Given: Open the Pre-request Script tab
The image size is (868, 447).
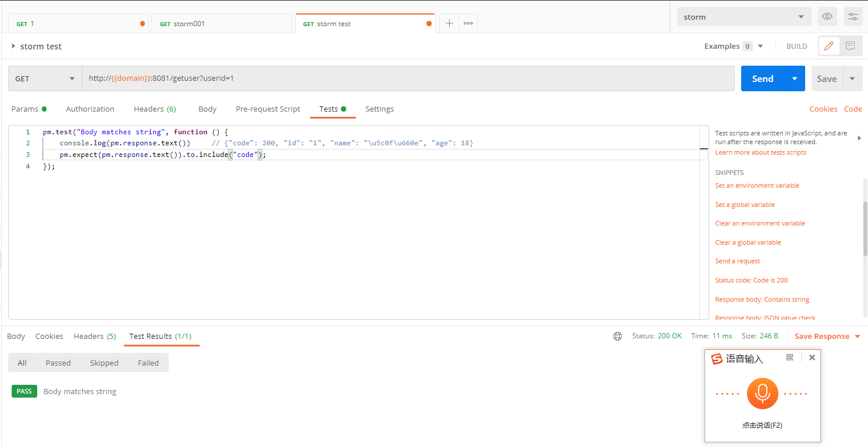Looking at the screenshot, I should (x=268, y=109).
